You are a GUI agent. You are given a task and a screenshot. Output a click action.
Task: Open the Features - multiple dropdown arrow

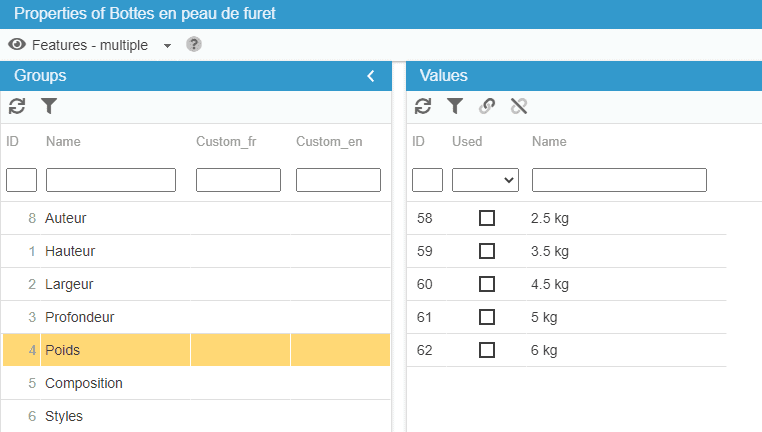tap(167, 46)
